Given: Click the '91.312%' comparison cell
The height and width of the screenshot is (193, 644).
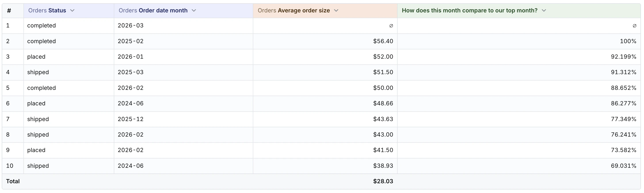Looking at the screenshot, I should [x=519, y=72].
